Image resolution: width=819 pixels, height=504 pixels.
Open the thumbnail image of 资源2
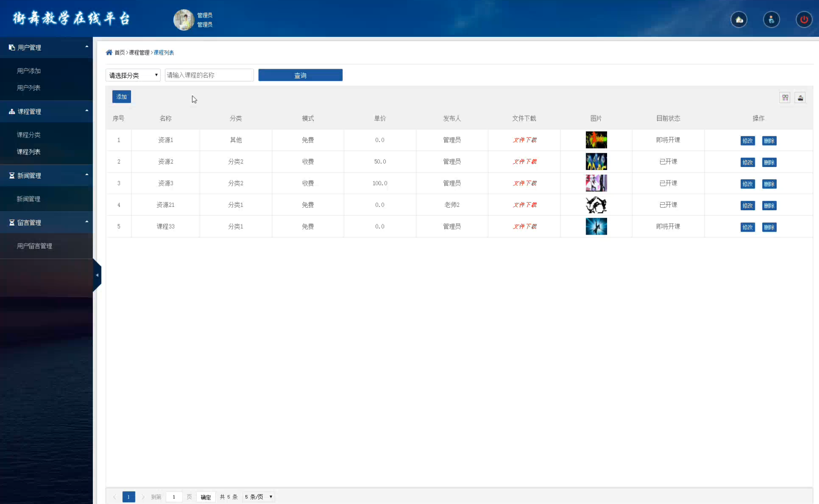pos(596,161)
